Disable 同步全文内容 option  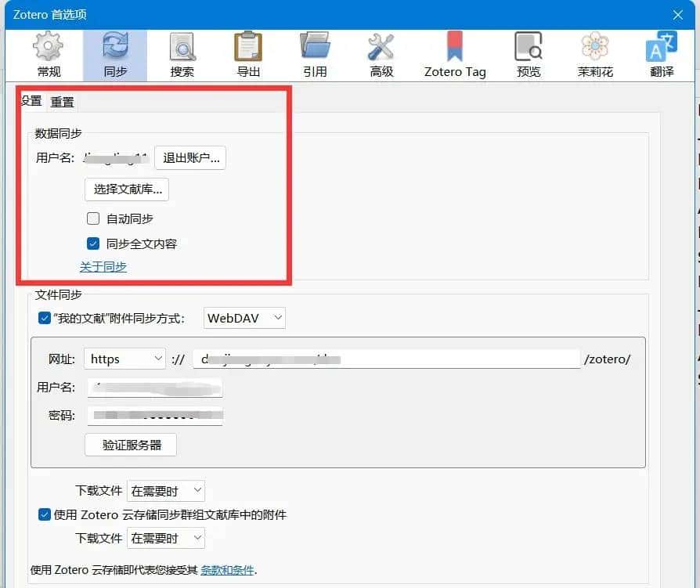click(x=93, y=243)
